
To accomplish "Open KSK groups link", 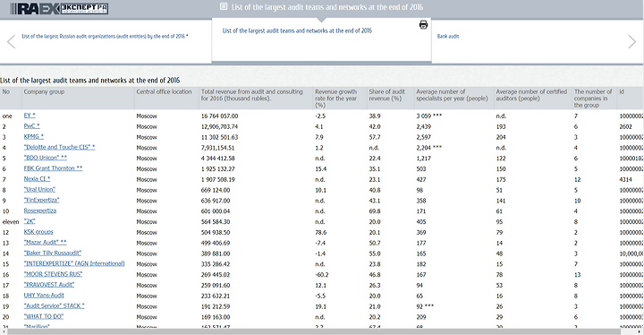I will 38,232.
